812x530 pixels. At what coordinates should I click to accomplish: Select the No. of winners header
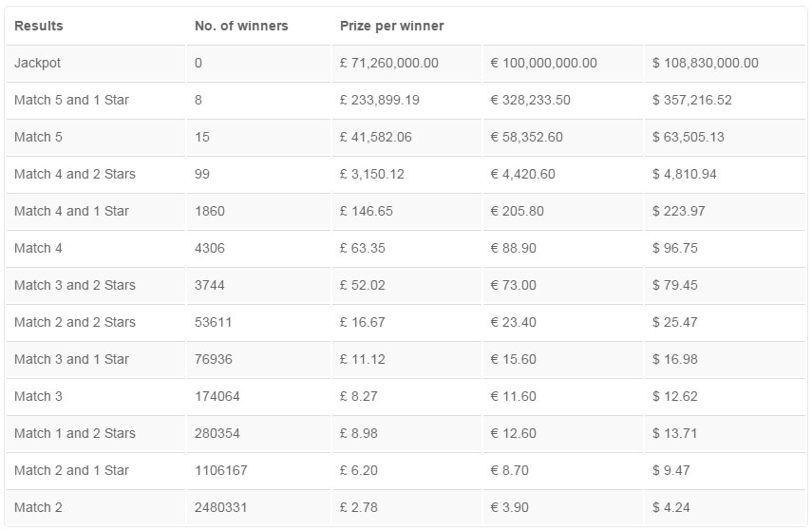click(241, 26)
